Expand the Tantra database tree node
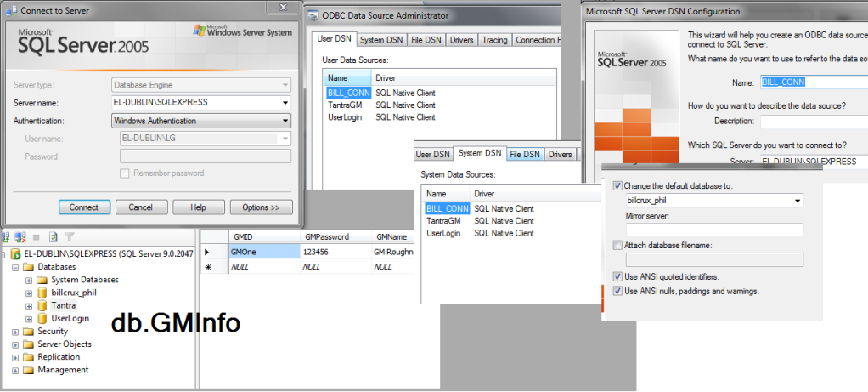Screen dimensions: 868x392 pyautogui.click(x=29, y=305)
